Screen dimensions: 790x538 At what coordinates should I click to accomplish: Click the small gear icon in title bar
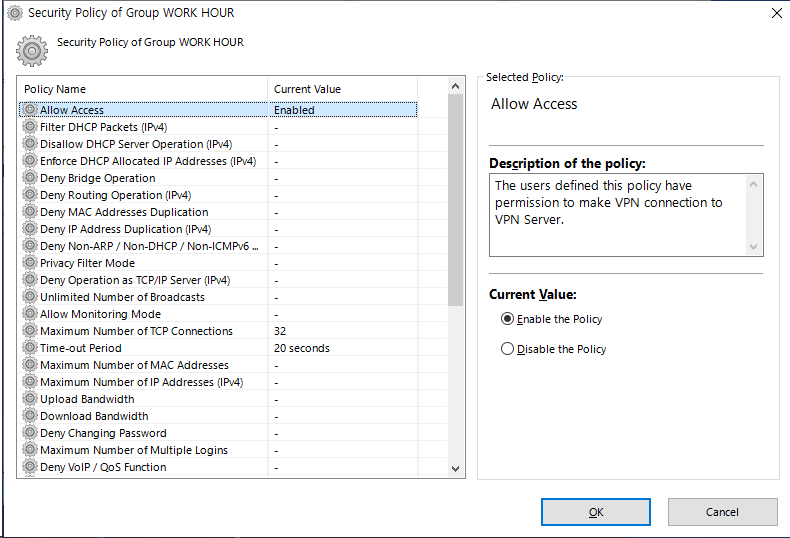(x=15, y=13)
